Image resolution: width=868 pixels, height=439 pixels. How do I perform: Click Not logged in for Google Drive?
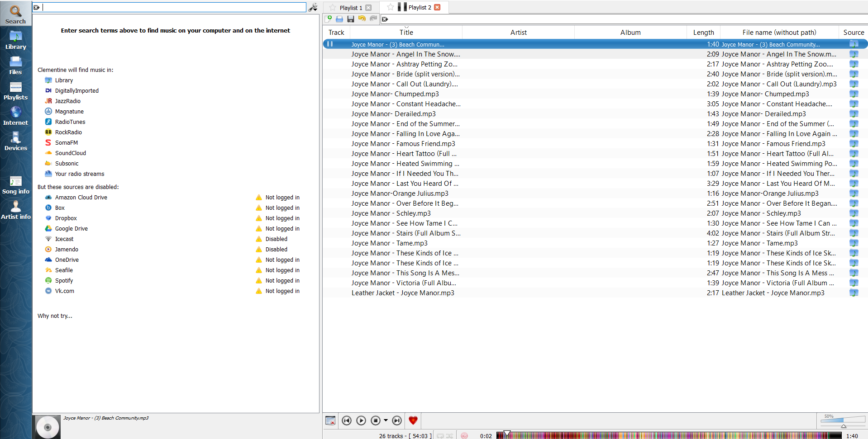pos(282,229)
